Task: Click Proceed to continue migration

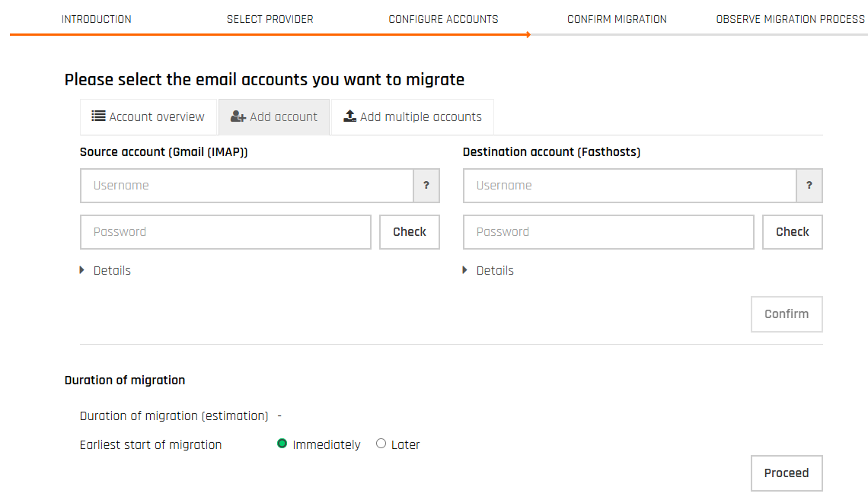Action: 787,473
